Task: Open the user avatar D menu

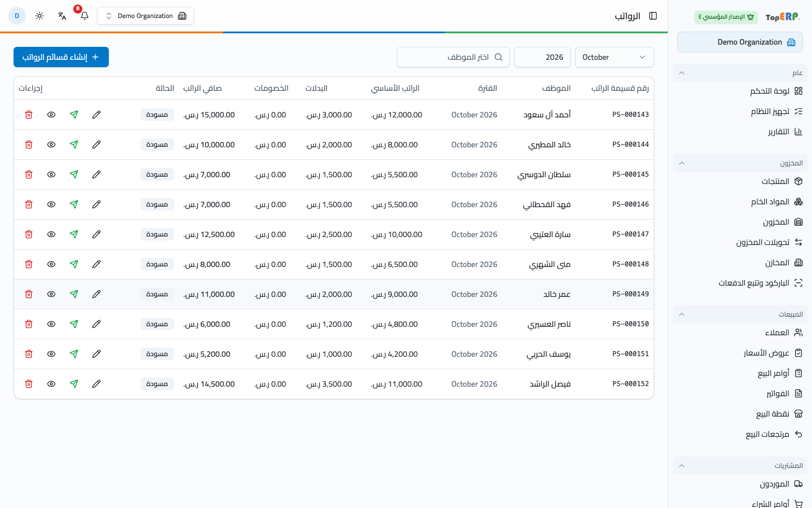Action: pos(17,16)
